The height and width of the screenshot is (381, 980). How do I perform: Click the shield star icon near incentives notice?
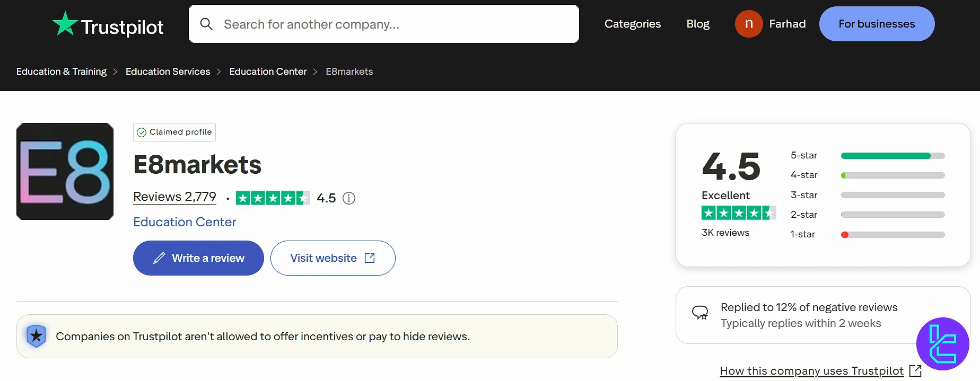36,335
